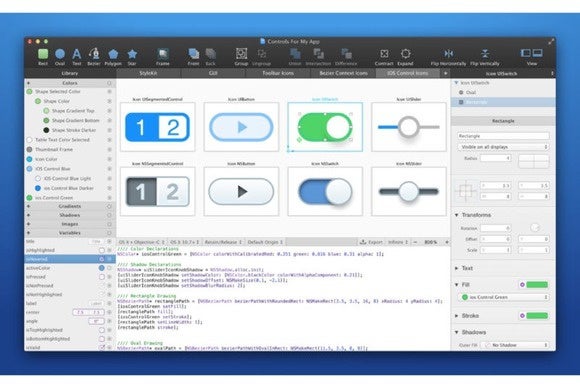This screenshot has width=580, height=388.
Task: Click the green Stroke color swatch
Action: [537, 316]
